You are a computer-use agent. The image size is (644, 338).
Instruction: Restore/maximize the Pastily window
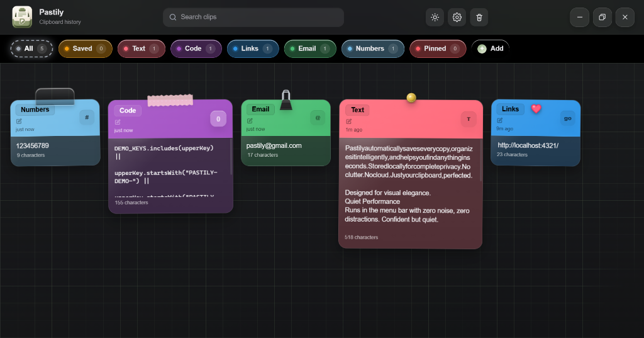click(x=602, y=17)
